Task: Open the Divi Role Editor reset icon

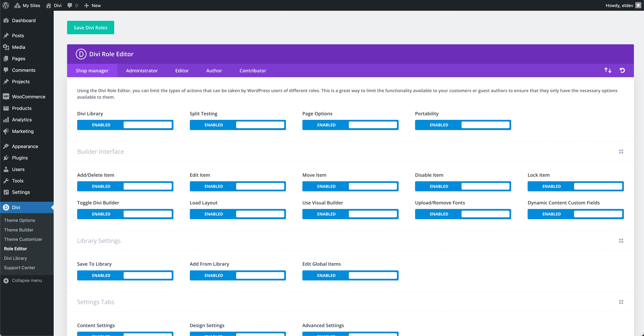Action: pyautogui.click(x=622, y=70)
